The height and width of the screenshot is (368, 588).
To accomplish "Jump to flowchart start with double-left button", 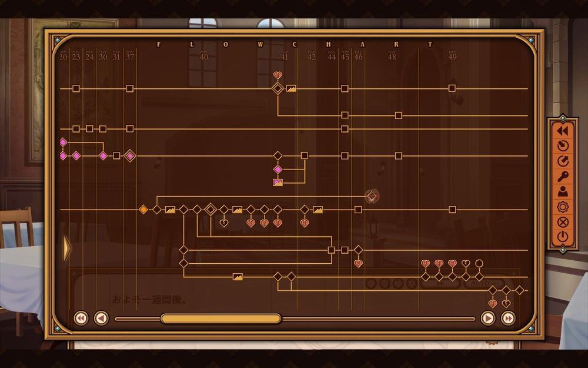I will pyautogui.click(x=81, y=319).
